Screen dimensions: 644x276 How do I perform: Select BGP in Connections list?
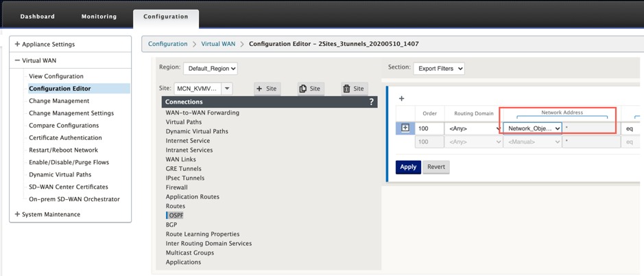point(171,225)
